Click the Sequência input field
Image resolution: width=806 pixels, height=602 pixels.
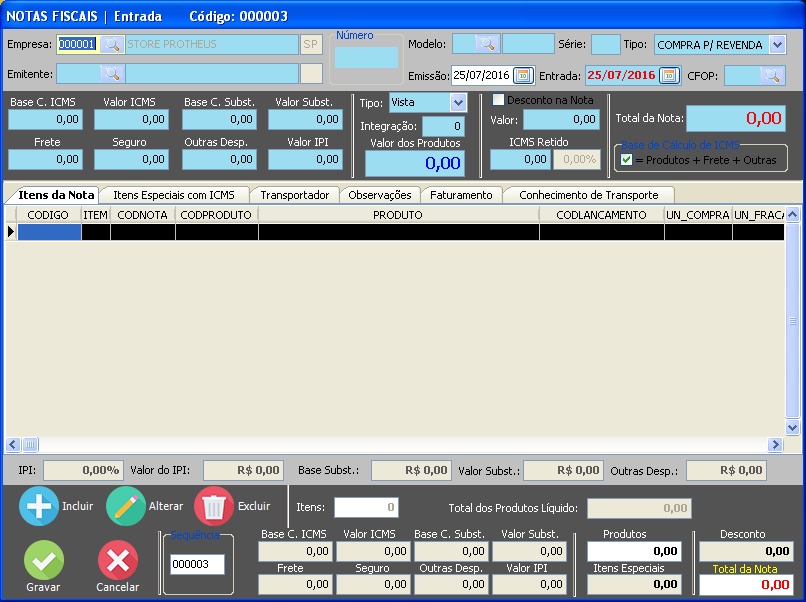197,564
